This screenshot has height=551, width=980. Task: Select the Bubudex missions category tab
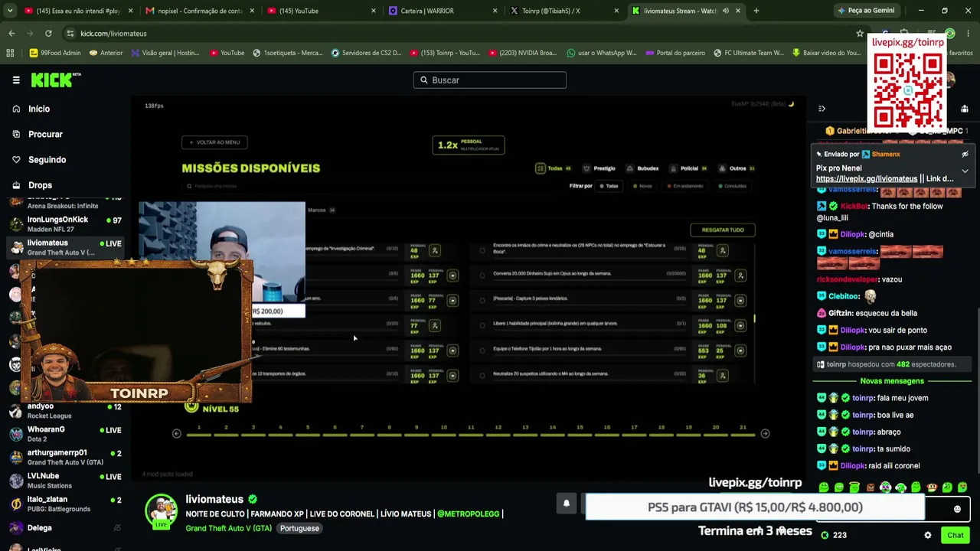tap(642, 168)
